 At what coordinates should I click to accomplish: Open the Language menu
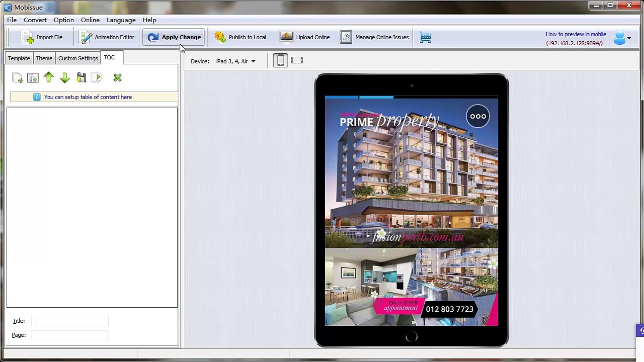click(121, 20)
